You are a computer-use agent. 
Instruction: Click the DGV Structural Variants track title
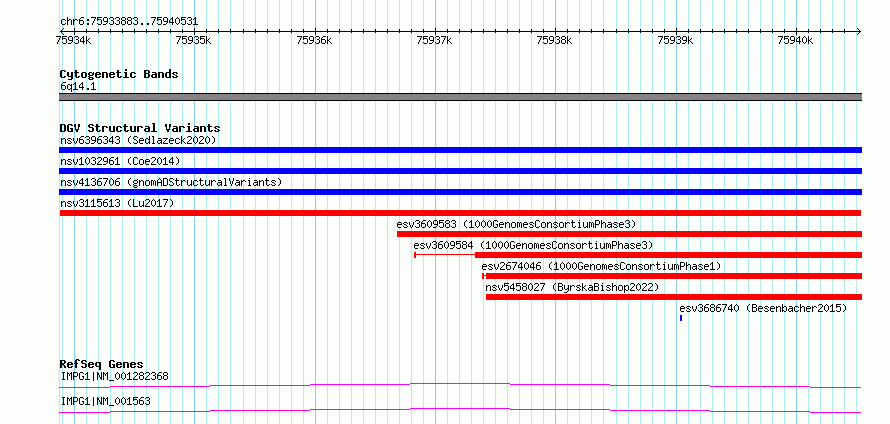pos(140,128)
